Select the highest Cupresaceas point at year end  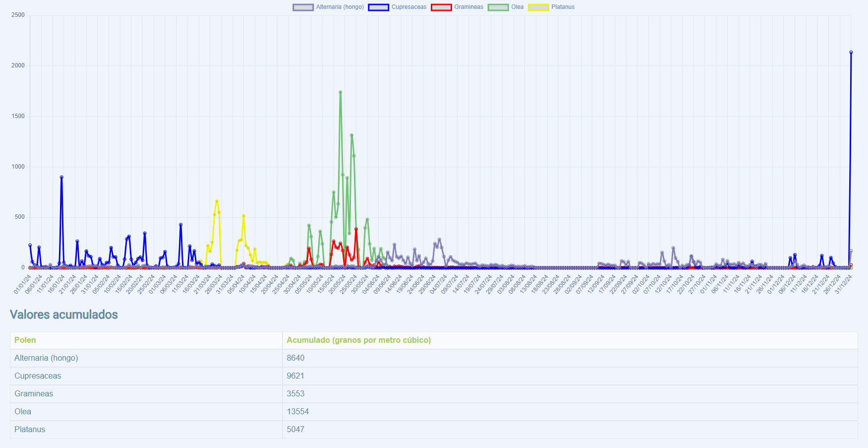(851, 52)
